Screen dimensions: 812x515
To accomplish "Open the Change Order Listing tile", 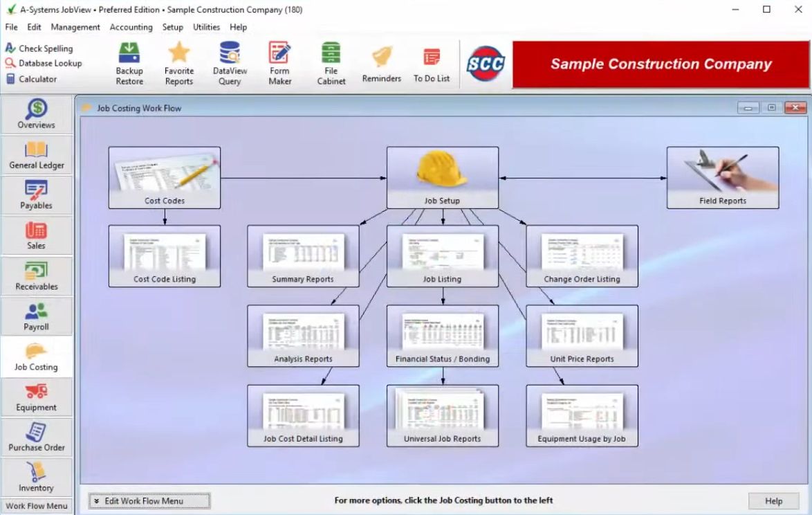I will pos(582,256).
